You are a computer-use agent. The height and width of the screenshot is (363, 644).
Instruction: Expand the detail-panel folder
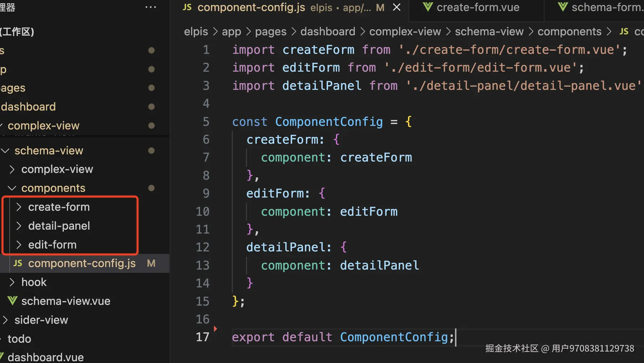coord(19,226)
